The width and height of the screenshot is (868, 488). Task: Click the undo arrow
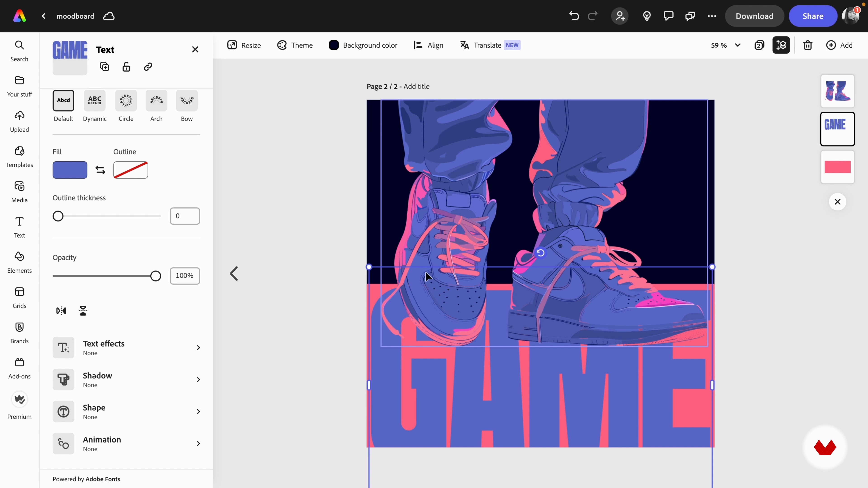[x=574, y=16]
